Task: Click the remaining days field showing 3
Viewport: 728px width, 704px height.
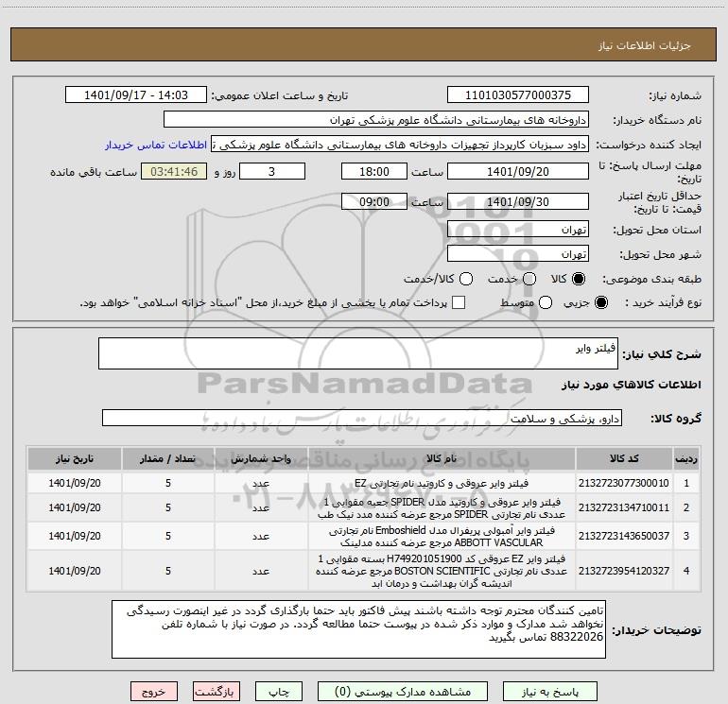Action: [x=272, y=171]
